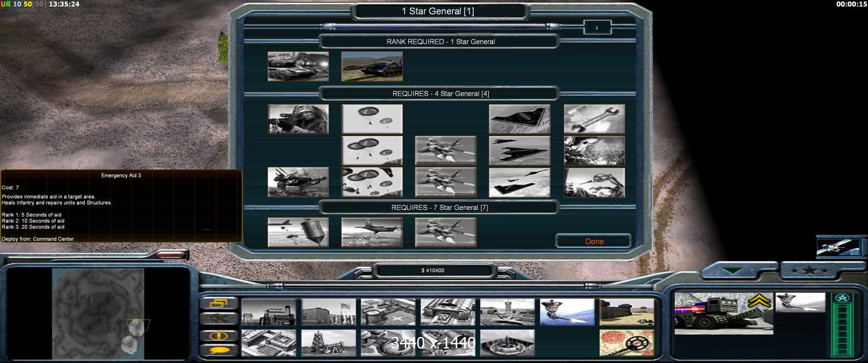Select the colored tank icon under 1 Star General
Viewport: 868px width, 363px height.
pyautogui.click(x=372, y=66)
